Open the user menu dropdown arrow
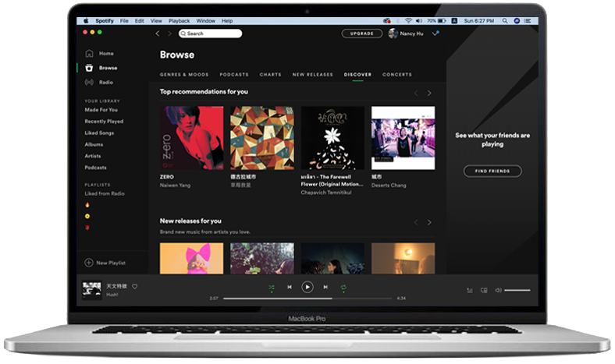The width and height of the screenshot is (615, 364). 435,34
